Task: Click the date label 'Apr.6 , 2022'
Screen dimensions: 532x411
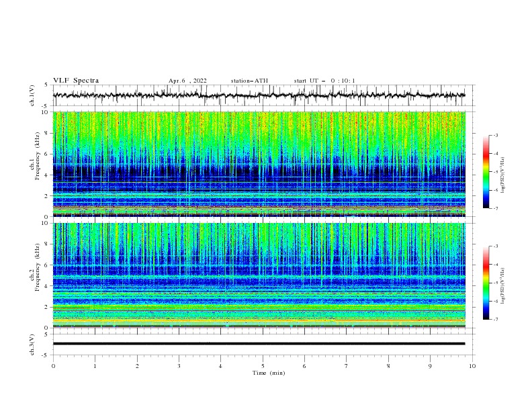Action: point(187,81)
